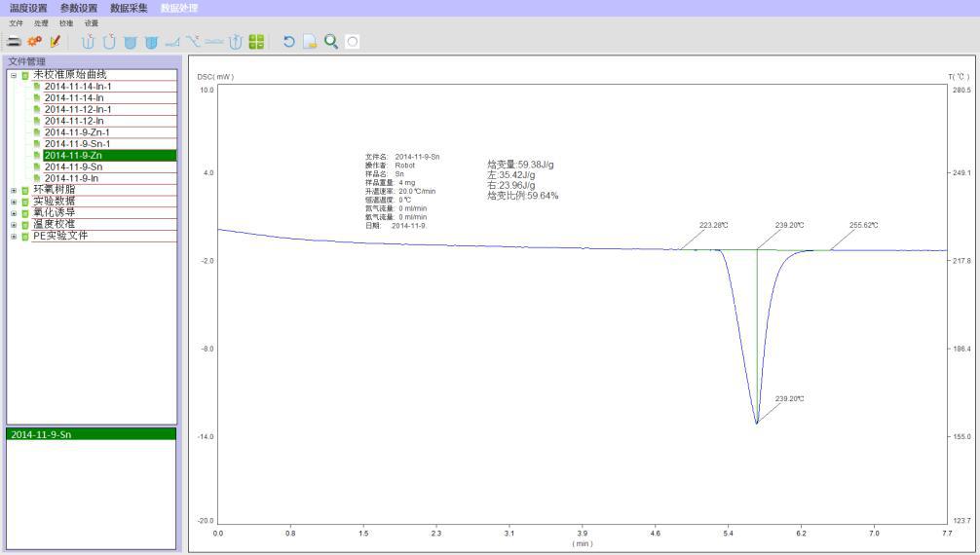The height and width of the screenshot is (555, 980).
Task: Switch to the 数据采集 tab
Action: pos(129,8)
